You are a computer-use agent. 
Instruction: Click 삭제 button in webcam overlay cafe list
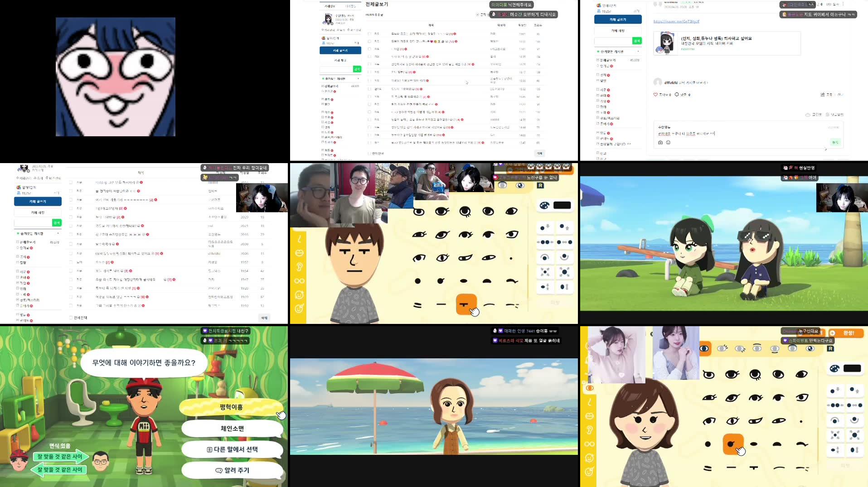(x=264, y=318)
